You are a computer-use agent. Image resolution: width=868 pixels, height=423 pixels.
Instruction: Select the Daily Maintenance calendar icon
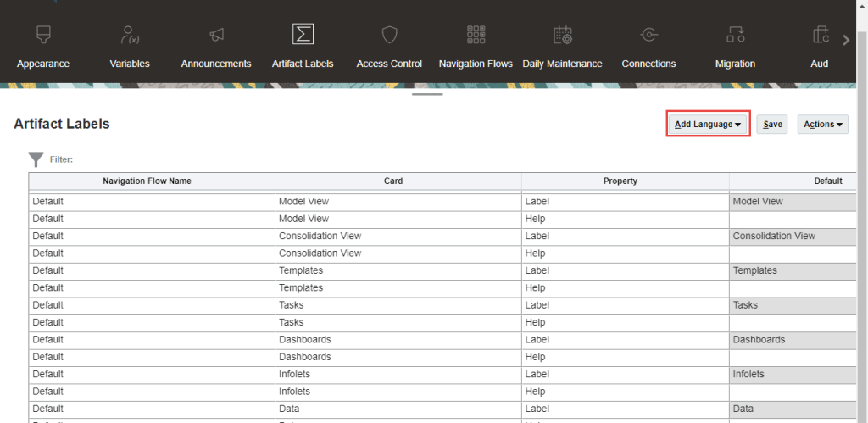pos(562,35)
